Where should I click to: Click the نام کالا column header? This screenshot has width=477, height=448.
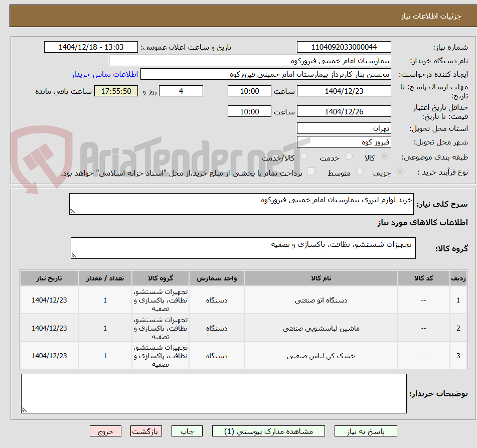[321, 278]
